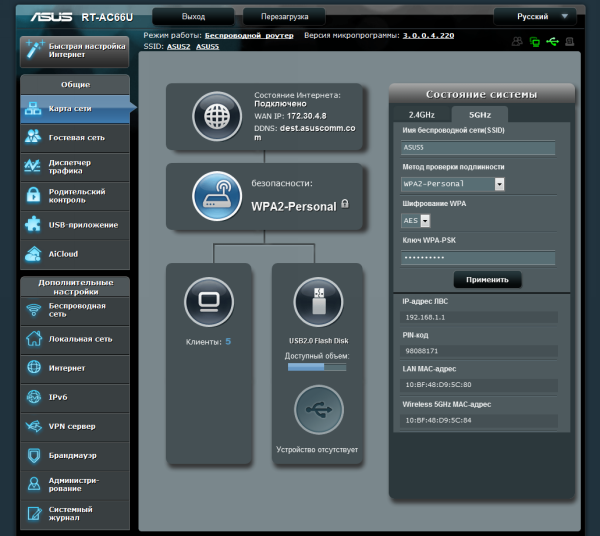Click the USB disk available space bar
This screenshot has width=600, height=536.
coord(317,367)
